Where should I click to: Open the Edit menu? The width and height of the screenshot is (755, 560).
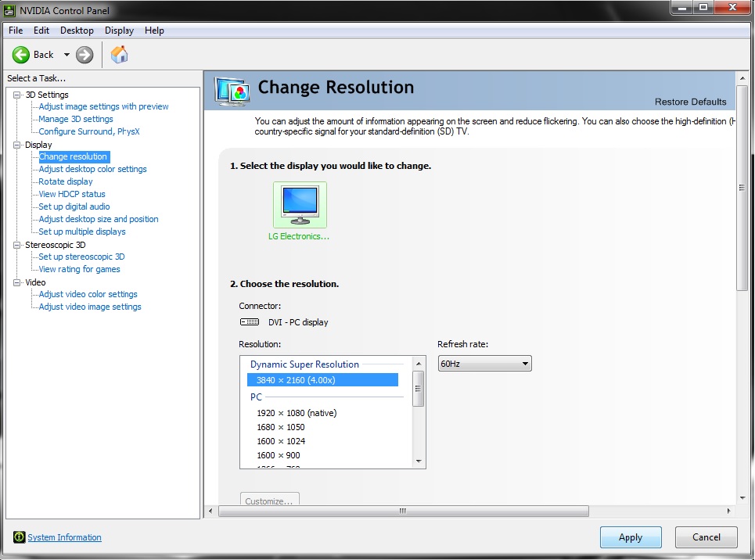pos(41,31)
